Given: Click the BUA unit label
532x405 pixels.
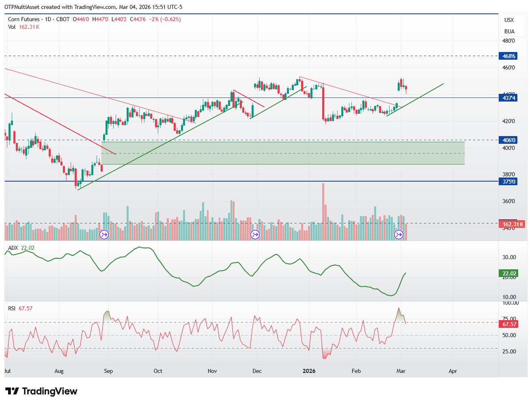Looking at the screenshot, I should [x=509, y=31].
